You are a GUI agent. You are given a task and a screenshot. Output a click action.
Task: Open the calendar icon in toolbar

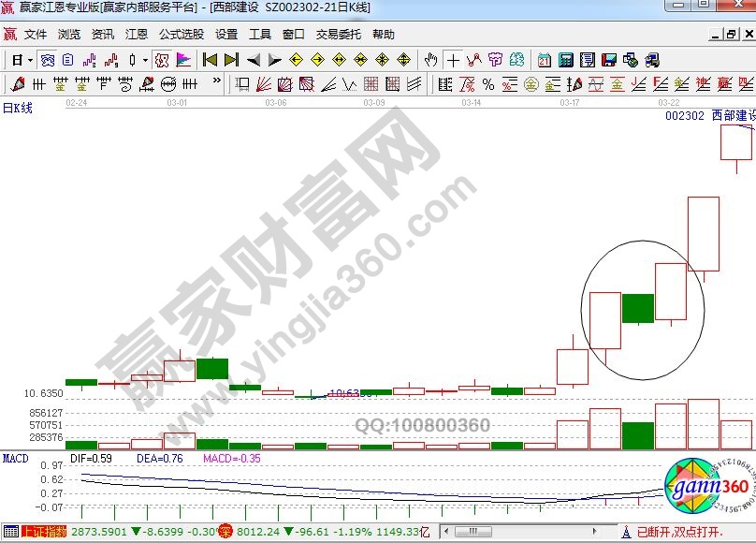click(x=545, y=60)
